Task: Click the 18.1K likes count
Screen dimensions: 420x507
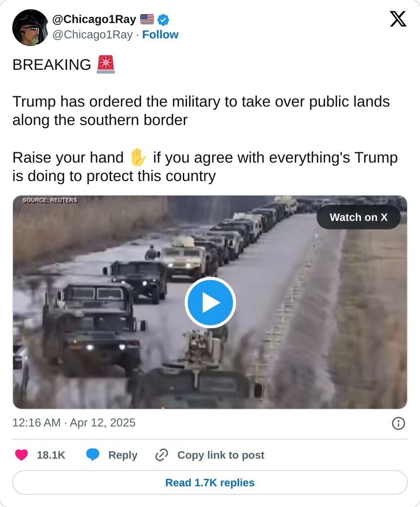Action: (x=51, y=455)
